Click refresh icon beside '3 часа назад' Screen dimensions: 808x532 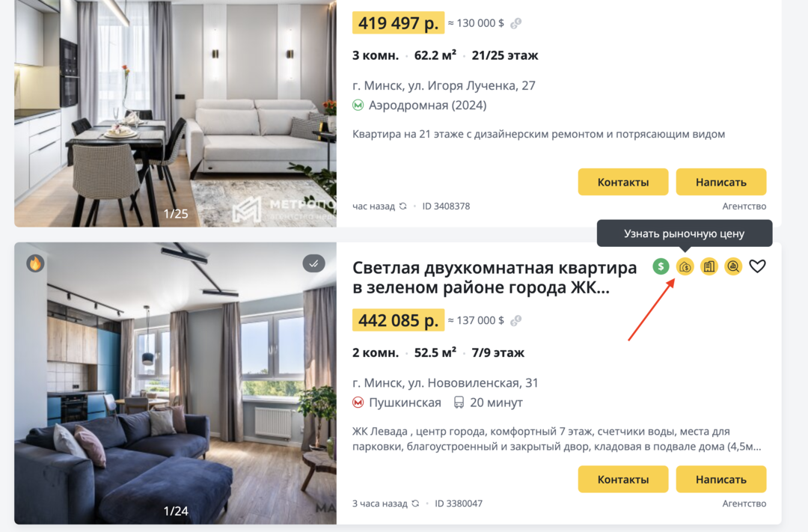(415, 504)
